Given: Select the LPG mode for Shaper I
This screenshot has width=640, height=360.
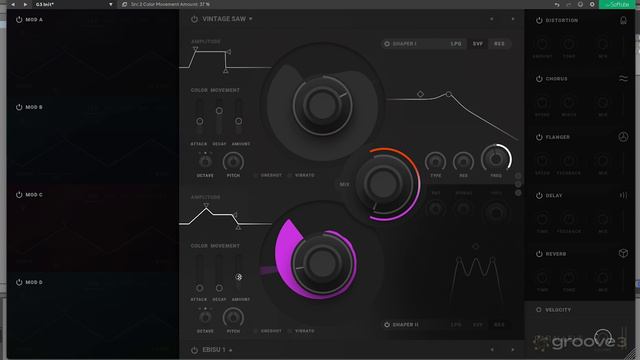Looking at the screenshot, I should (456, 44).
